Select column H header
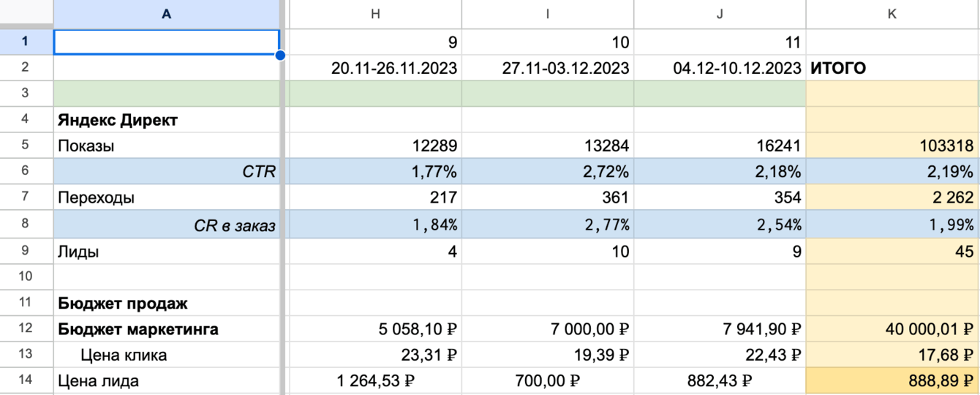The width and height of the screenshot is (980, 395). tap(375, 14)
